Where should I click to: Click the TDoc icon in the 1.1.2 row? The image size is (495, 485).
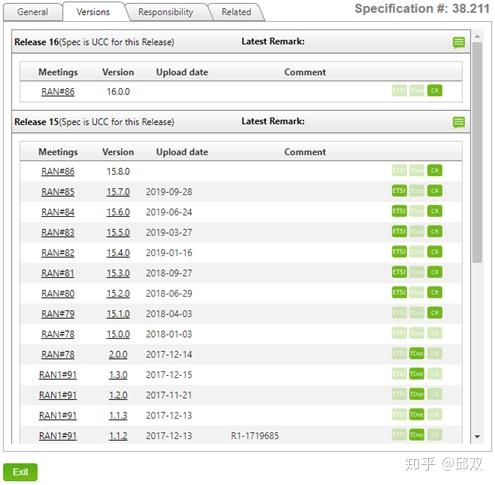(417, 435)
